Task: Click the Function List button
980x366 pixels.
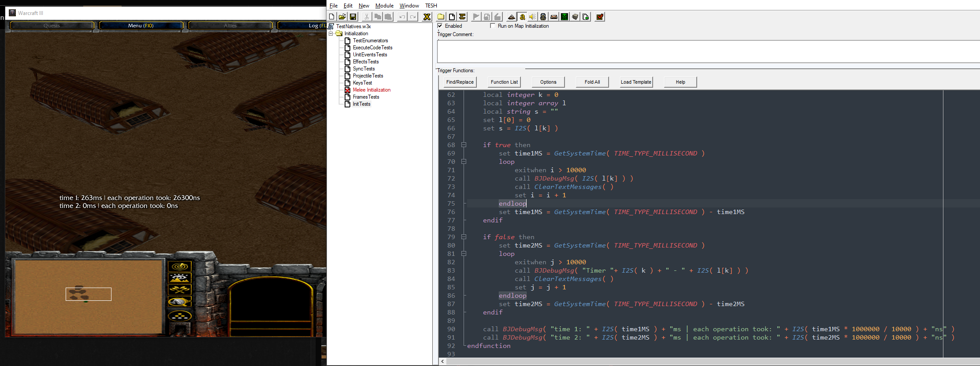Action: tap(504, 82)
